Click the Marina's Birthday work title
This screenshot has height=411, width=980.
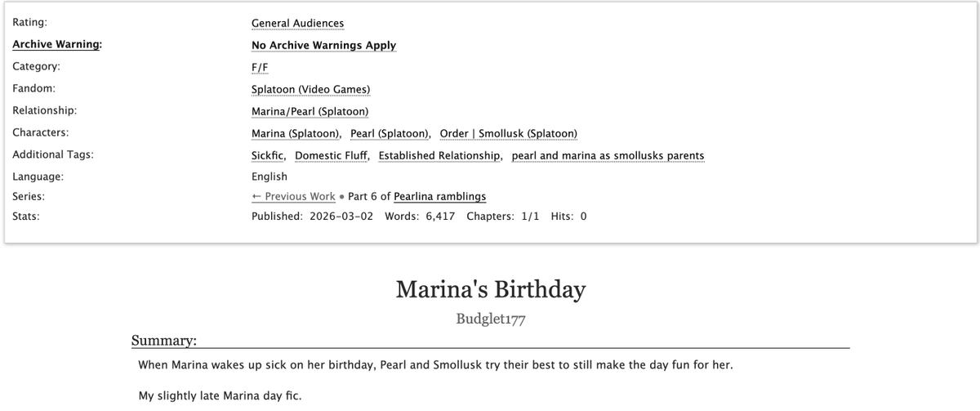pyautogui.click(x=490, y=289)
